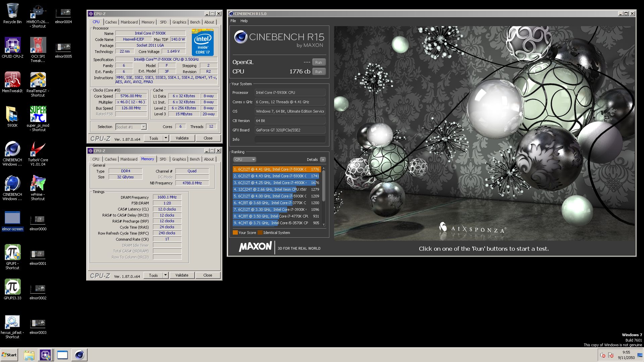
Task: Open Graphics tab in lower CPU-Z window
Action: tap(179, 159)
